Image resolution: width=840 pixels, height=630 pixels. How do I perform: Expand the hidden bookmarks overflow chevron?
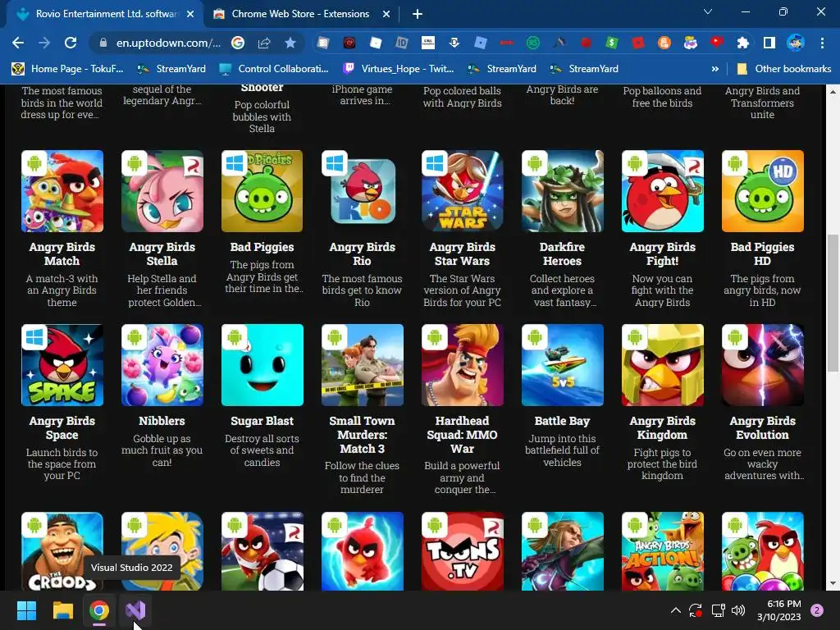coord(714,69)
